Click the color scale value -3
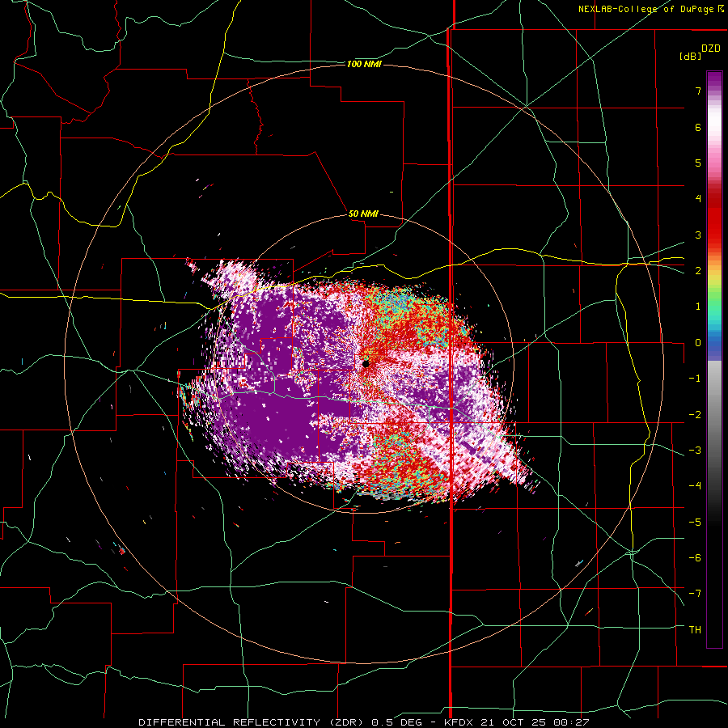This screenshot has width=728, height=728. tap(695, 451)
